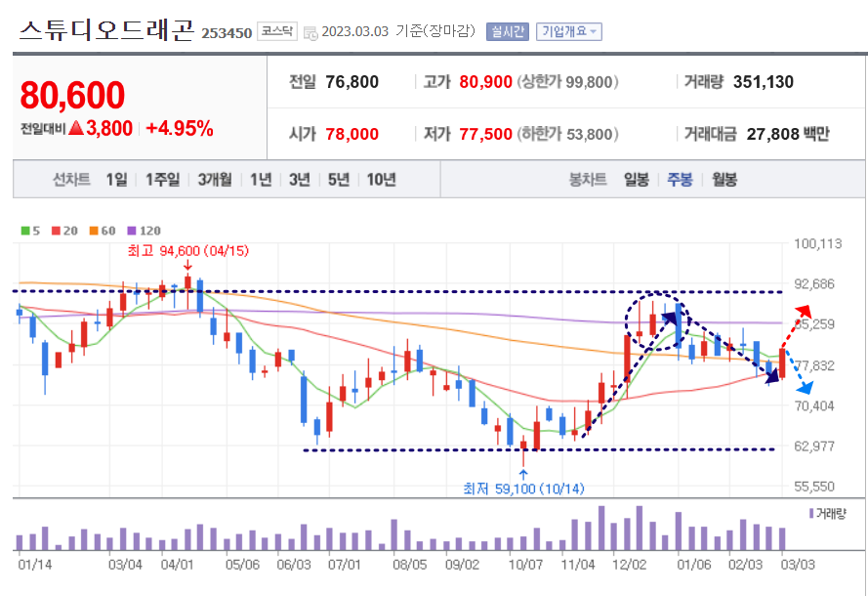Click the purple 120-period moving average legend swatch
Viewport: 868px width, 596px height.
(x=131, y=231)
